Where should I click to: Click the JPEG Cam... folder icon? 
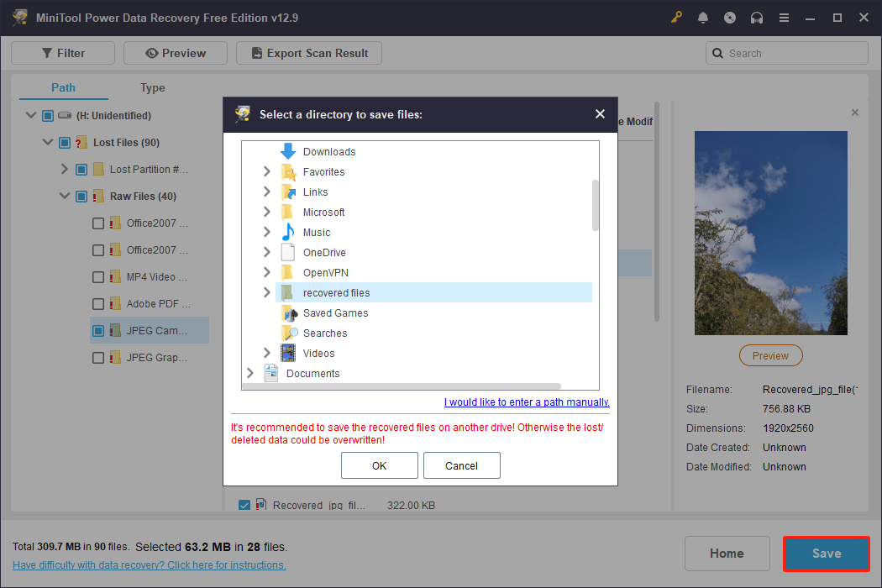tap(115, 330)
